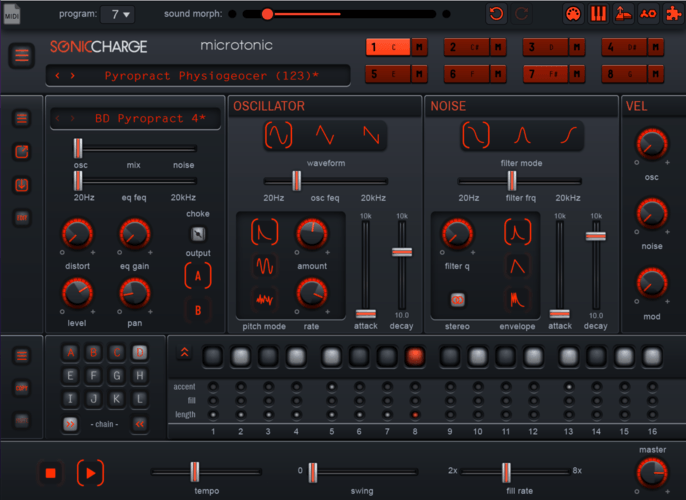This screenshot has height=500, width=686.
Task: Open the program number dropdown
Action: (117, 14)
